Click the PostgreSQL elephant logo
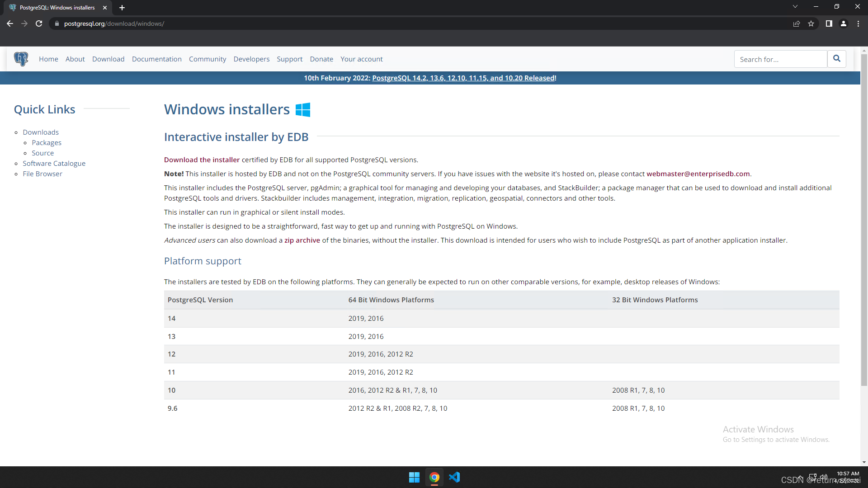 click(x=21, y=59)
